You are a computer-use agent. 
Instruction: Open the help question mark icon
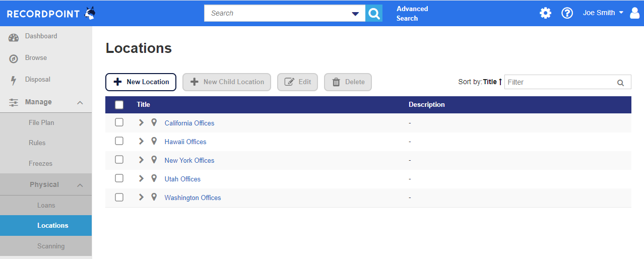(567, 13)
